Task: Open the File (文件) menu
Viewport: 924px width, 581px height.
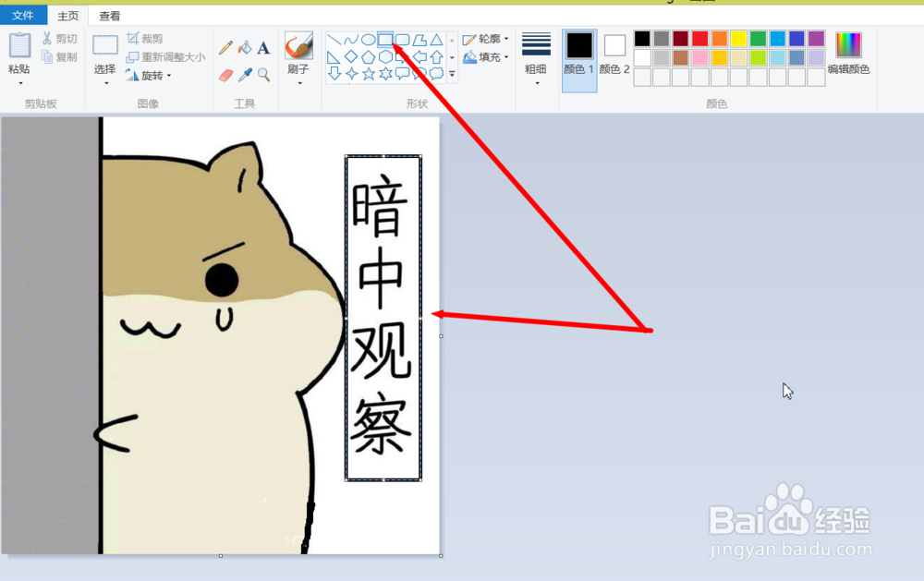Action: coord(23,16)
